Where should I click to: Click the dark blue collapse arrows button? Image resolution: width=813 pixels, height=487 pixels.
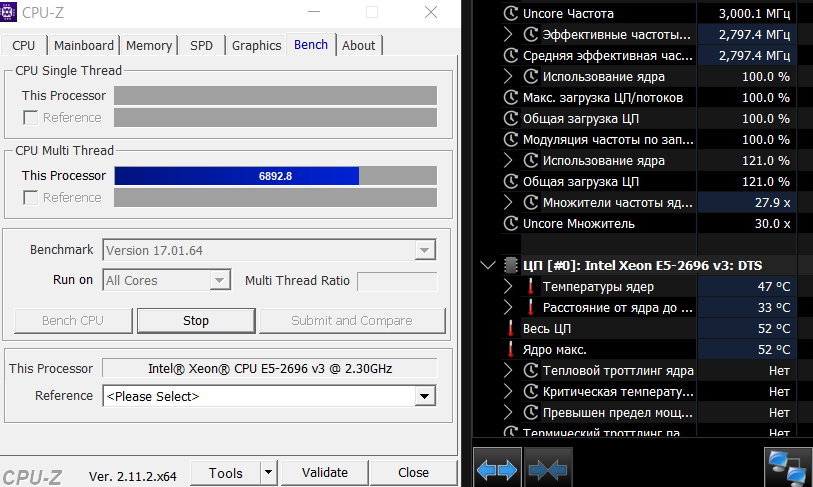click(548, 470)
